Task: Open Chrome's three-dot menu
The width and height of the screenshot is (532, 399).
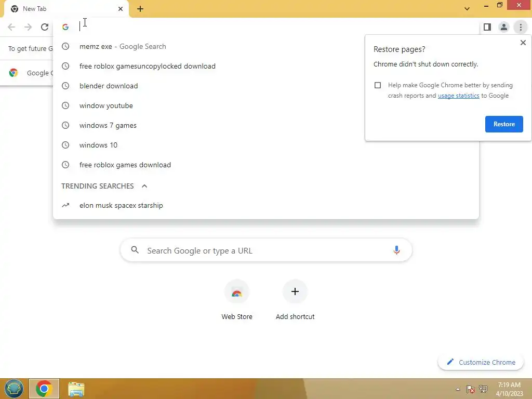Action: coord(521,27)
